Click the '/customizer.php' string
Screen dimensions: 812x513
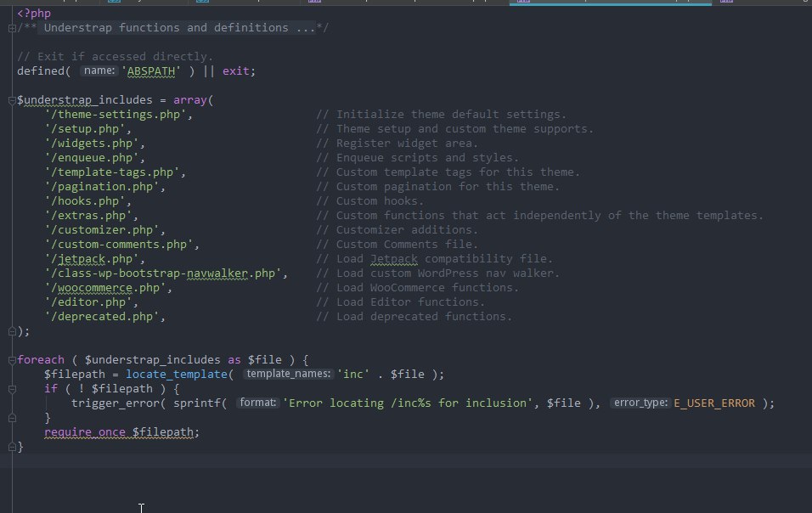[x=102, y=230]
